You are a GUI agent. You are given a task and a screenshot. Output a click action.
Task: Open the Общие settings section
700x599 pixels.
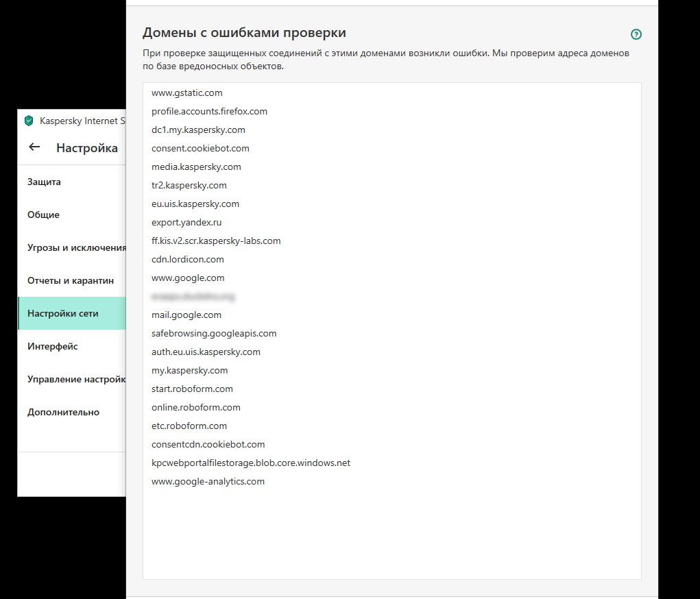tap(72, 215)
